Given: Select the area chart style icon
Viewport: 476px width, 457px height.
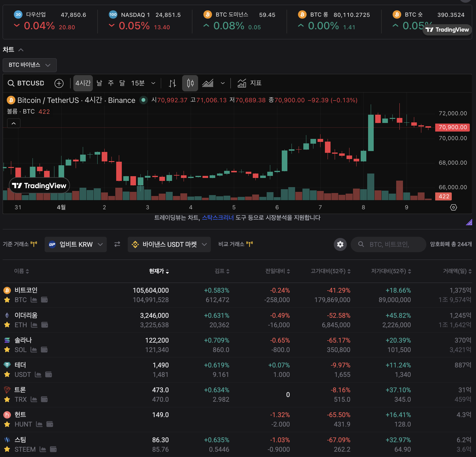Looking at the screenshot, I should [x=208, y=83].
